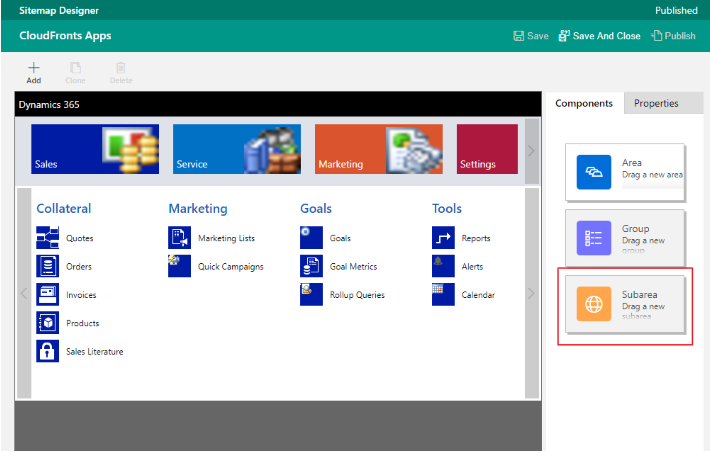Click the Calendar icon

coord(443,295)
